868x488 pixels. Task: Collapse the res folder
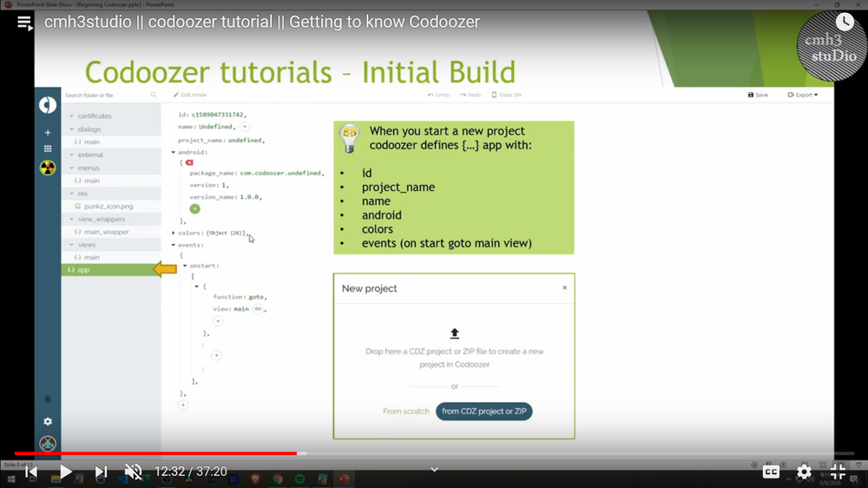(71, 194)
